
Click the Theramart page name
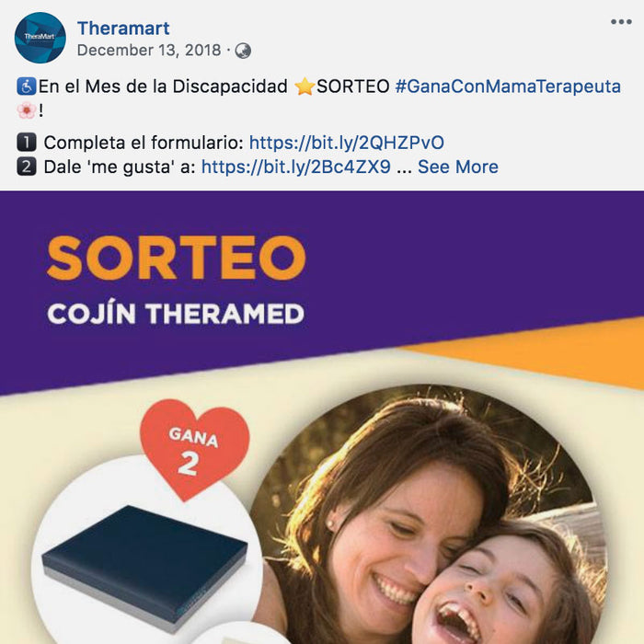tap(123, 29)
